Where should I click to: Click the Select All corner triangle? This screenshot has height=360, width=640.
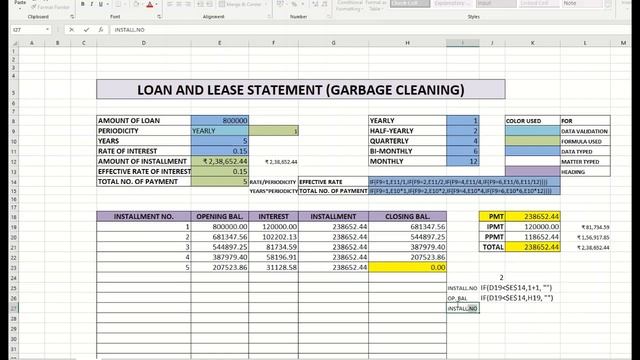click(x=14, y=43)
